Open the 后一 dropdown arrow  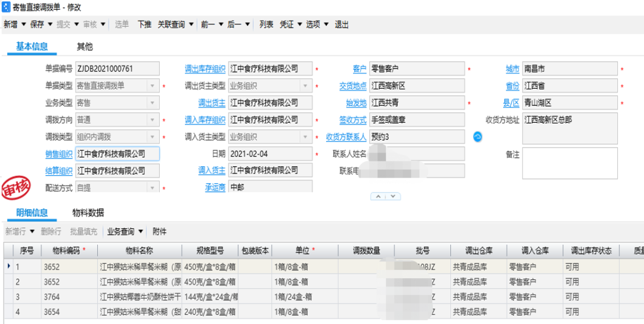(247, 24)
